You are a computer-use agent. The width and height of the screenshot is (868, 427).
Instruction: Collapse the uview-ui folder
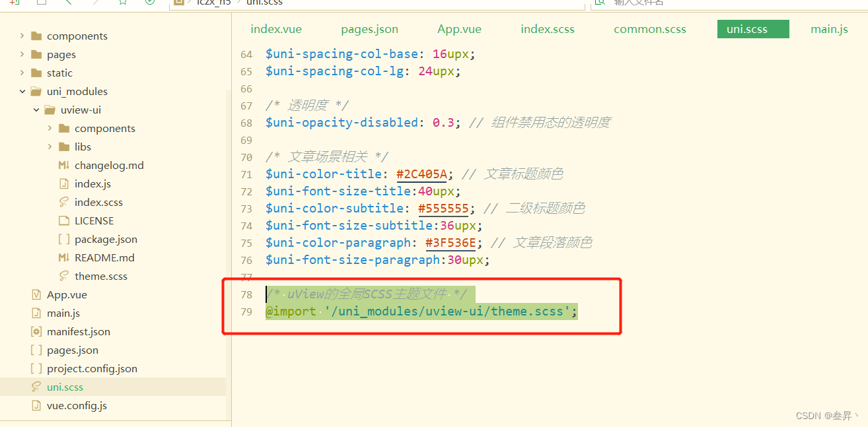(x=36, y=110)
